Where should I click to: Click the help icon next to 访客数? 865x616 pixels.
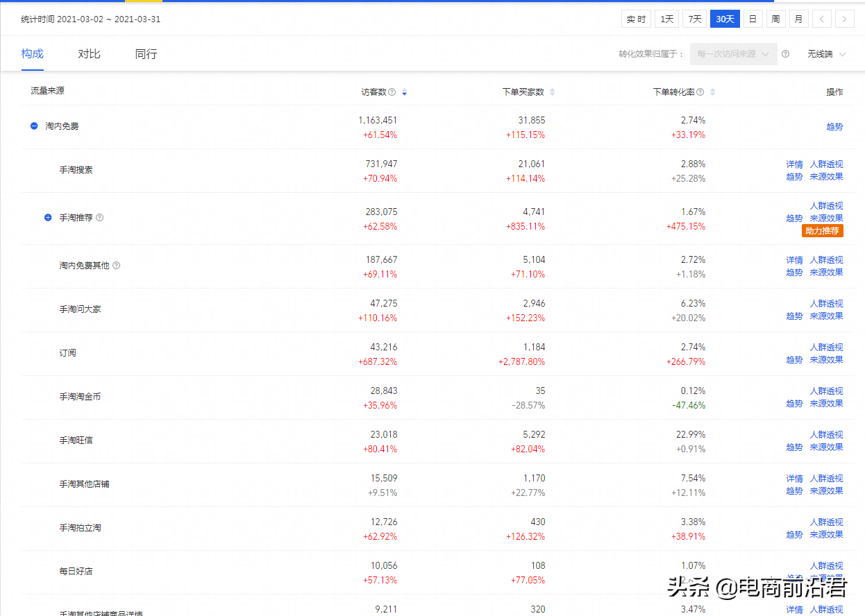pyautogui.click(x=392, y=92)
